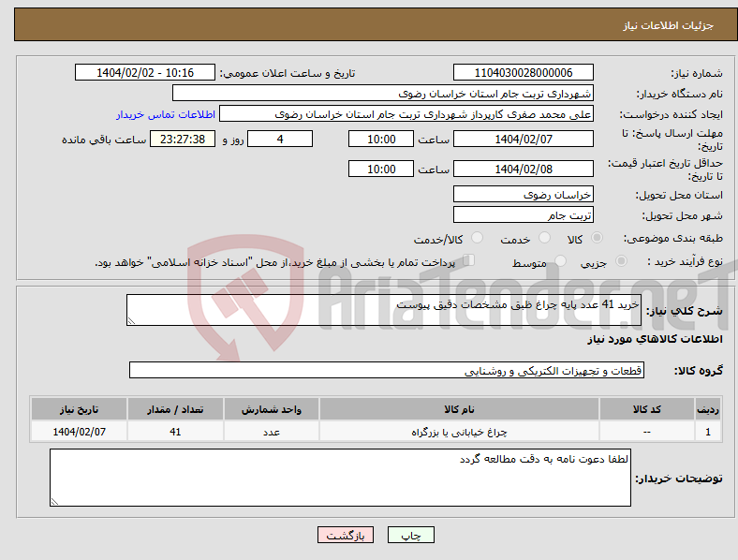Click the شرح کلی نیاز description textarea
The image size is (738, 560).
(x=384, y=310)
